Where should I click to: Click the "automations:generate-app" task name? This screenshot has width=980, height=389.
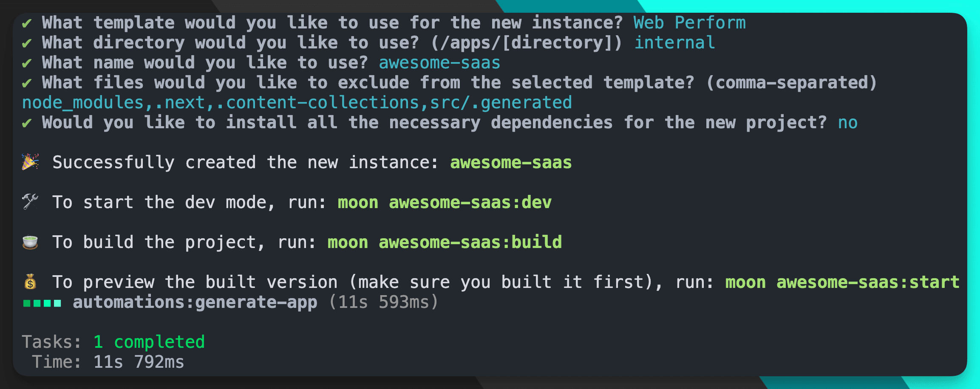[x=195, y=302]
